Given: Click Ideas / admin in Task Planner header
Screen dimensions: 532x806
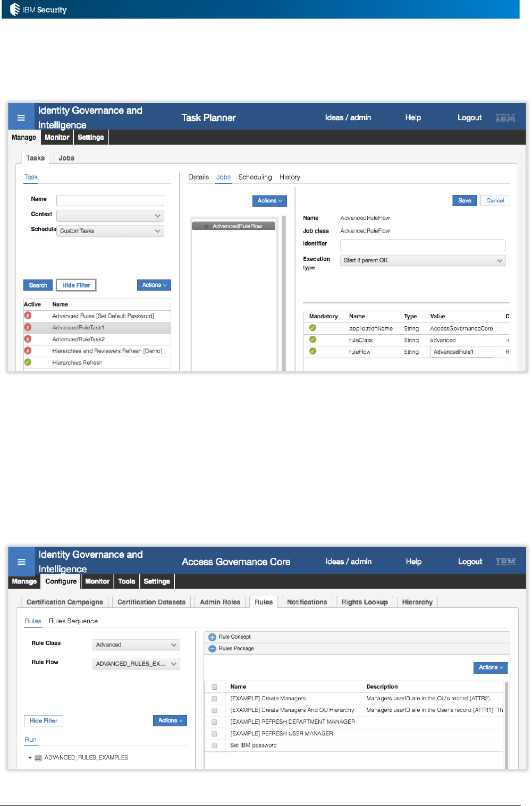Looking at the screenshot, I should click(348, 117).
